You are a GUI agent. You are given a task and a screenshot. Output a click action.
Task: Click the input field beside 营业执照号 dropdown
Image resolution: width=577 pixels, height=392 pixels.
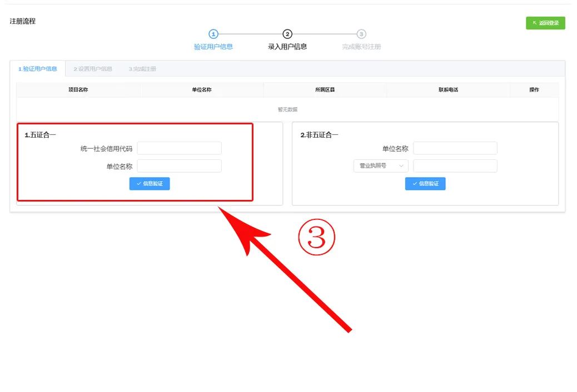point(455,166)
